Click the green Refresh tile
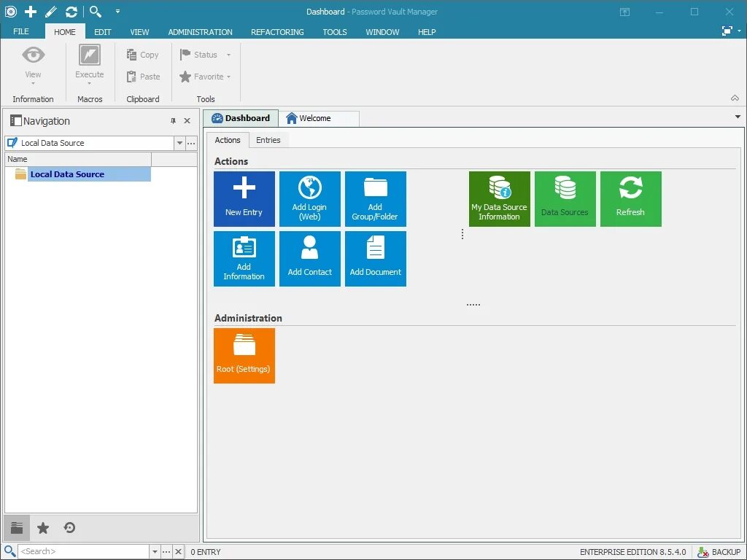The width and height of the screenshot is (747, 560). [631, 199]
